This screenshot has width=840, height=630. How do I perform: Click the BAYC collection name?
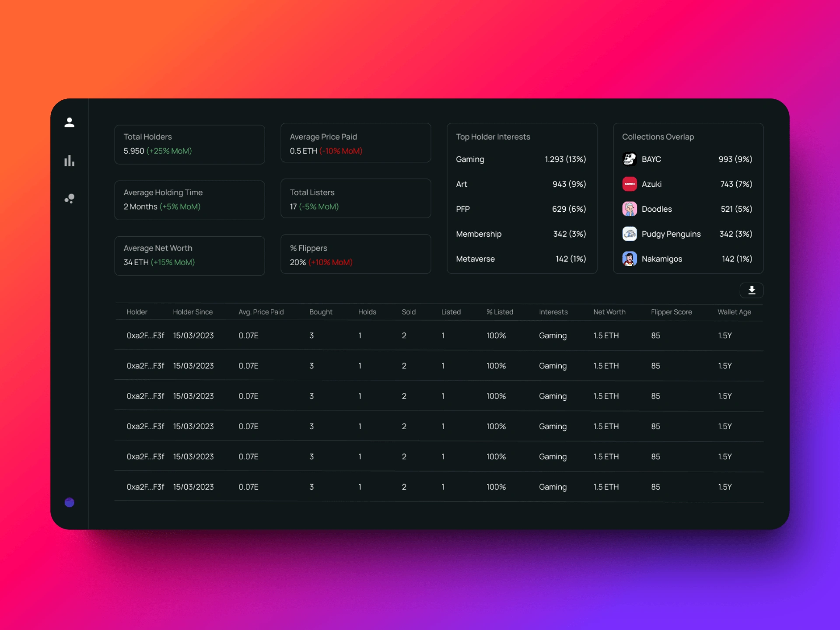(651, 159)
